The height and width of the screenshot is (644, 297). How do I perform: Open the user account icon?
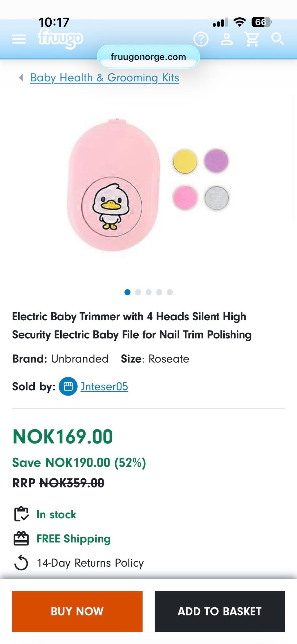[227, 39]
